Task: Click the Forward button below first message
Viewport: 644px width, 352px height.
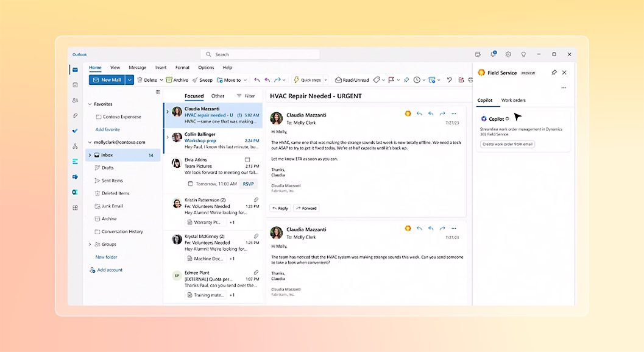Action: (x=307, y=208)
